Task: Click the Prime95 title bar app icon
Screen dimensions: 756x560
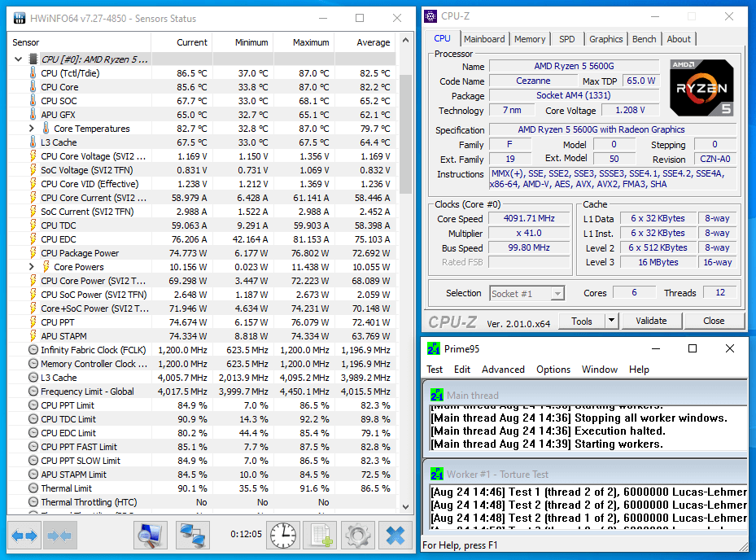Action: pos(434,348)
